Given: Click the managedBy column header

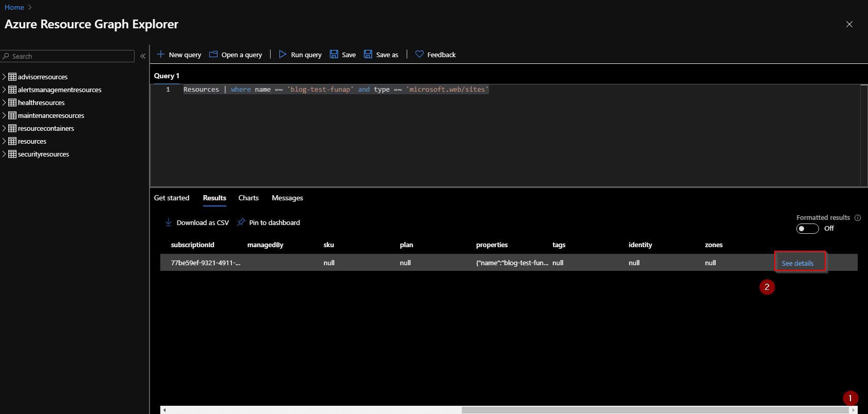Looking at the screenshot, I should (265, 245).
